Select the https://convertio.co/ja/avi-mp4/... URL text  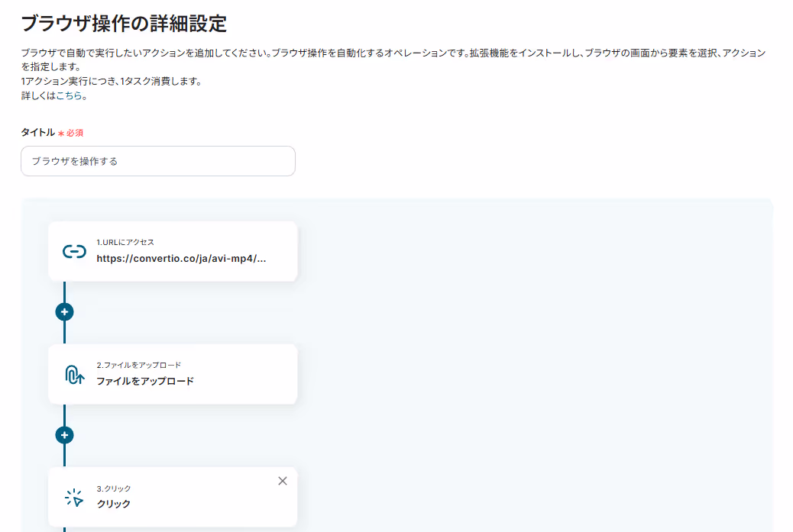(x=181, y=259)
